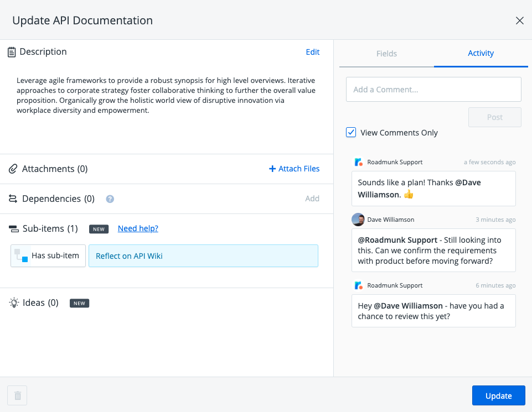Click the Description clipboard icon
Image resolution: width=532 pixels, height=412 pixels.
[x=12, y=52]
